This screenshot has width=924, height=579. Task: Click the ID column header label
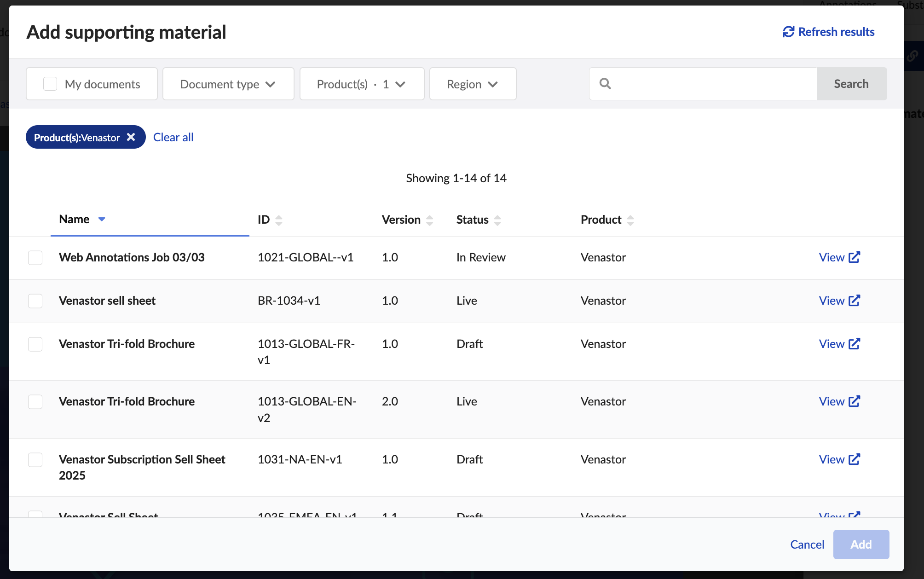pyautogui.click(x=264, y=220)
